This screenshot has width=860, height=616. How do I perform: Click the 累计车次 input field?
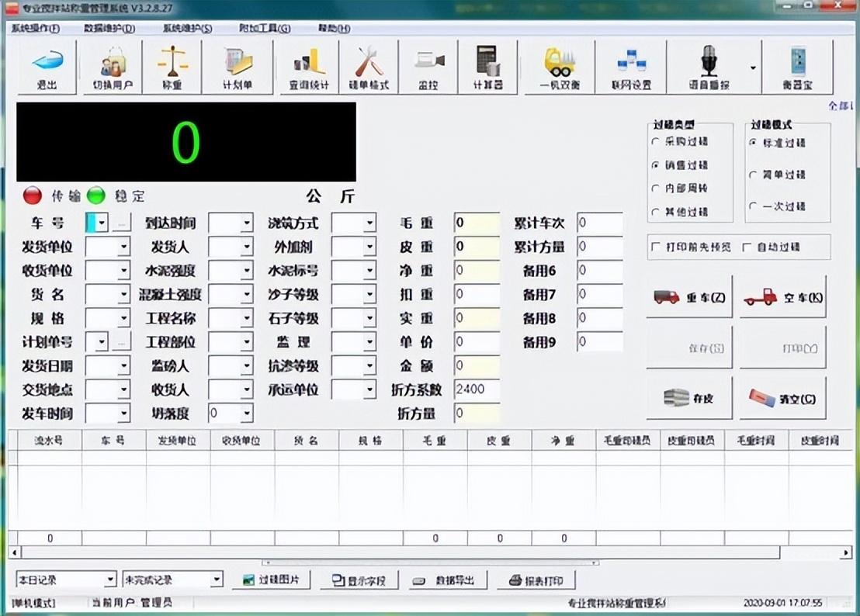(x=599, y=223)
